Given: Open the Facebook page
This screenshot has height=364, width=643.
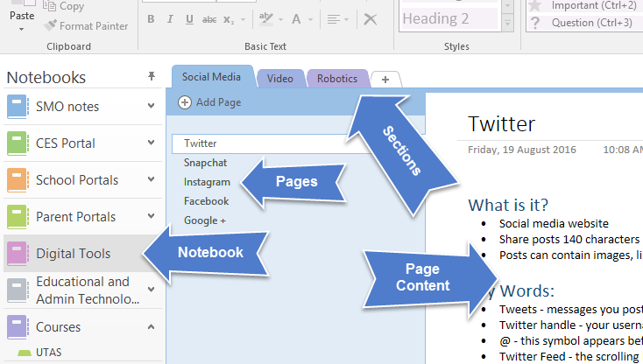Looking at the screenshot, I should 206,201.
